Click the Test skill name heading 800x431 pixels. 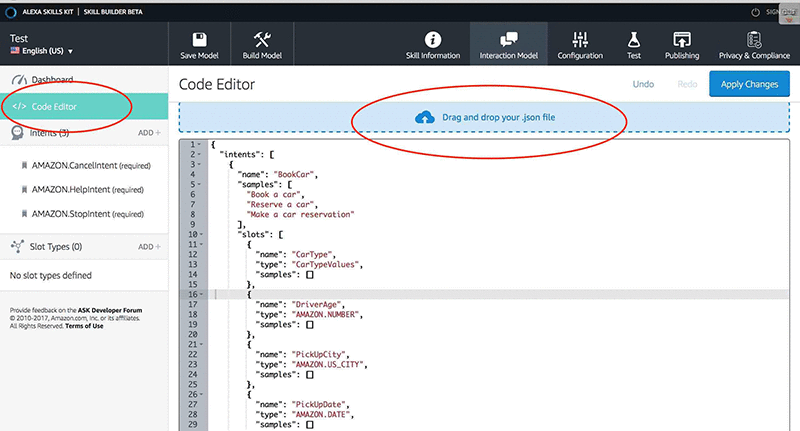(x=19, y=38)
